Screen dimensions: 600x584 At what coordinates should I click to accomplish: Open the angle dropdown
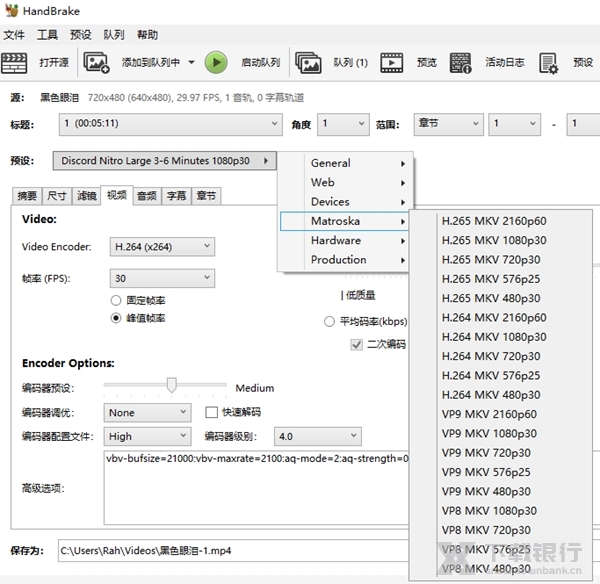click(343, 124)
